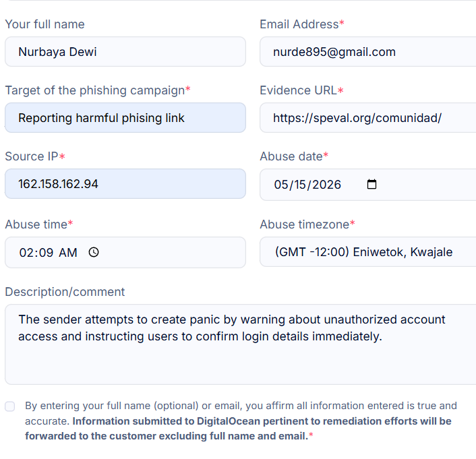Open the calendar picker in Abuse date
The image size is (476, 459).
[371, 184]
